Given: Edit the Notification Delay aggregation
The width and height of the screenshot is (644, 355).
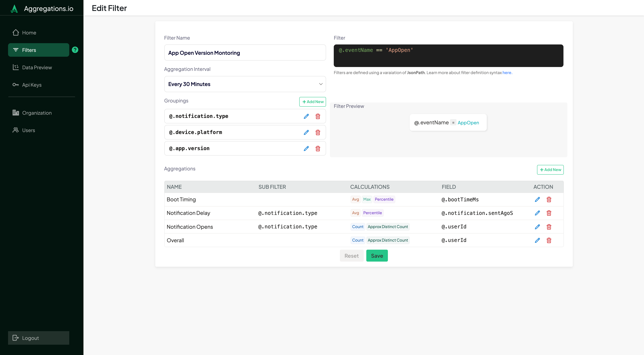Looking at the screenshot, I should pyautogui.click(x=537, y=213).
